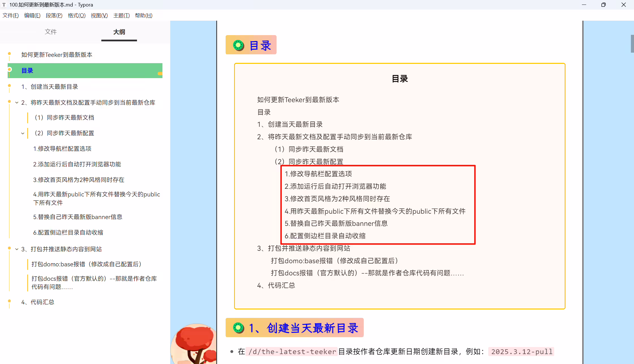634x364 pixels.
Task: Click the yellow bullet beside 如何更新Teeker到最新版本
Action: pyautogui.click(x=9, y=53)
